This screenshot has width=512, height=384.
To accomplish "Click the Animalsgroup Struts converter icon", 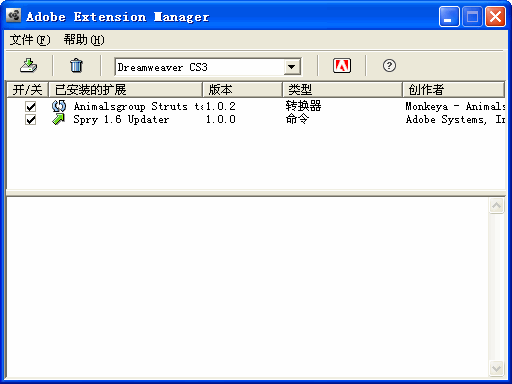I will pyautogui.click(x=59, y=106).
